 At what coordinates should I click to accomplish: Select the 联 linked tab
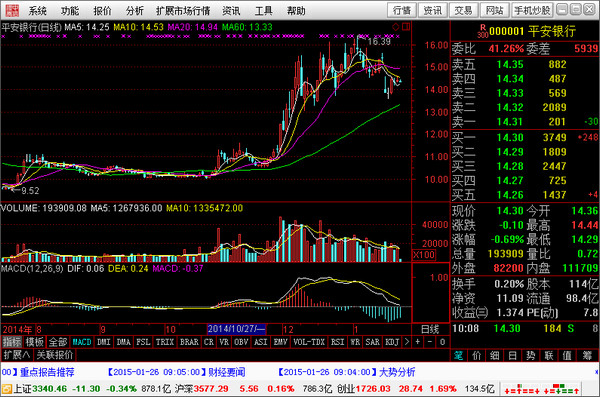pyautogui.click(x=549, y=356)
